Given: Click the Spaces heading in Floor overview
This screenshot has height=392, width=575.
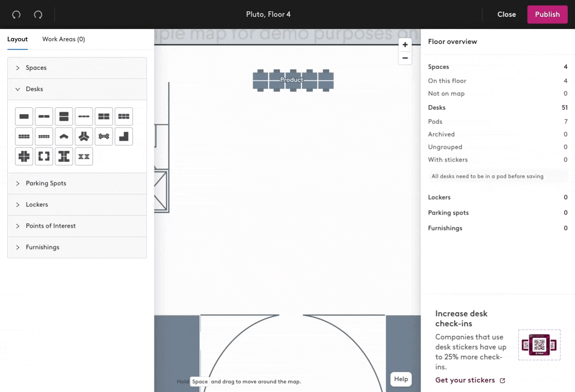Looking at the screenshot, I should [438, 67].
